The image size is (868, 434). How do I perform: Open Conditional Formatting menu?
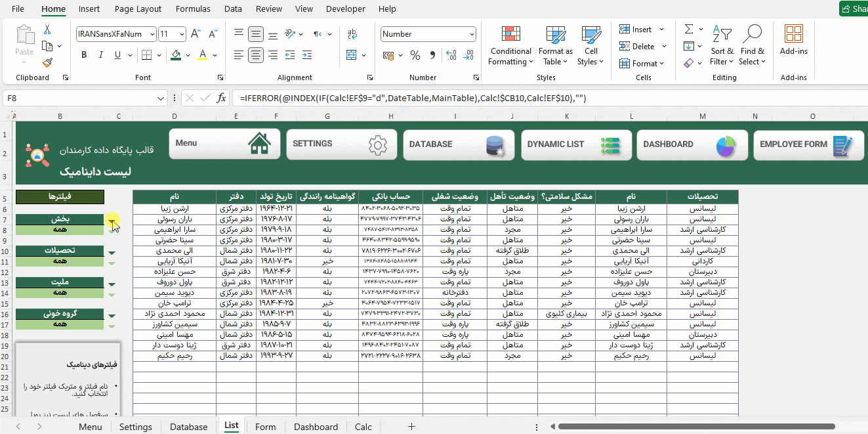click(x=511, y=46)
